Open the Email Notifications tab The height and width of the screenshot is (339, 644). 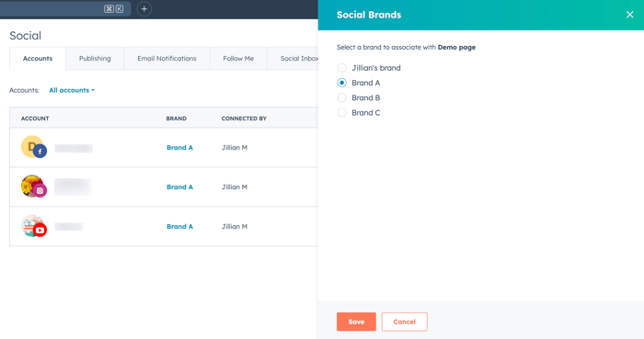pos(167,59)
